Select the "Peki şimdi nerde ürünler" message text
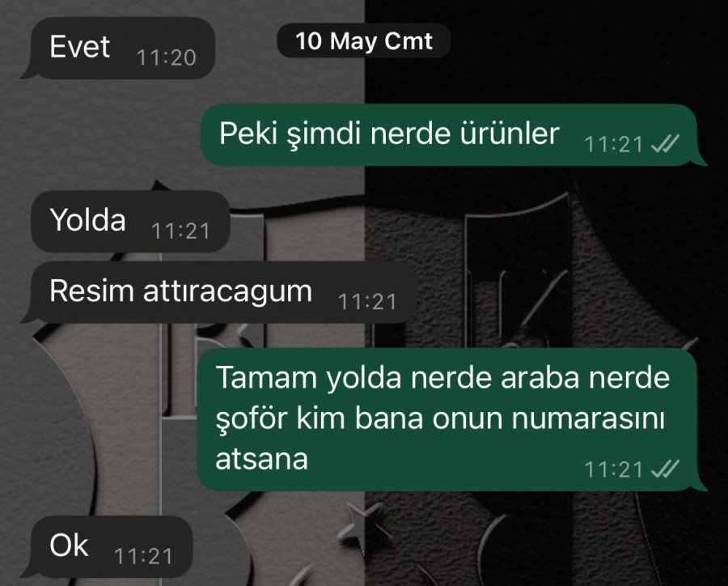 389,134
